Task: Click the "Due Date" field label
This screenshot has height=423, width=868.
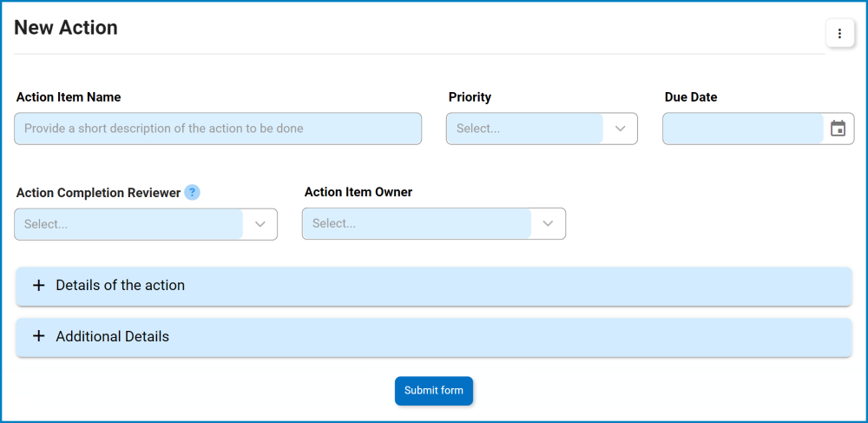Action: pyautogui.click(x=691, y=97)
